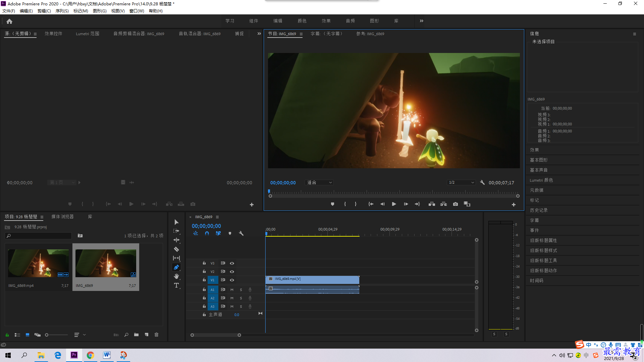Click the Home icon
The height and width of the screenshot is (362, 644).
click(9, 21)
